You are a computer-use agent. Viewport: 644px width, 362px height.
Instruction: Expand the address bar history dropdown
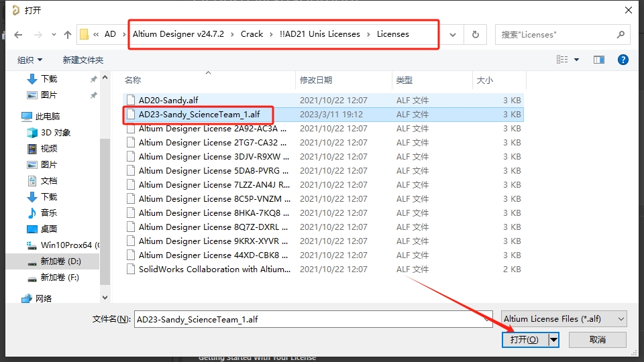click(453, 35)
